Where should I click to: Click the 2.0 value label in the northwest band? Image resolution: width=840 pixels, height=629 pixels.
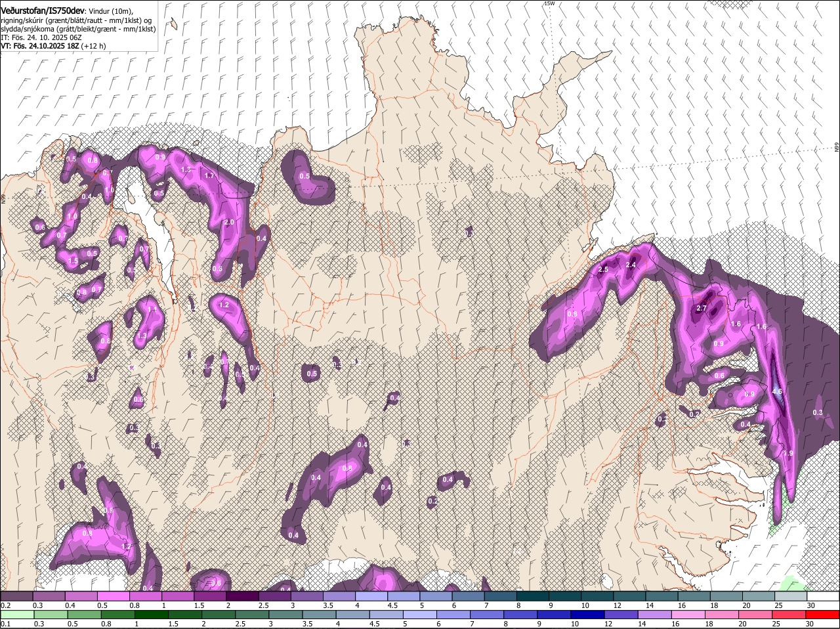tap(229, 223)
